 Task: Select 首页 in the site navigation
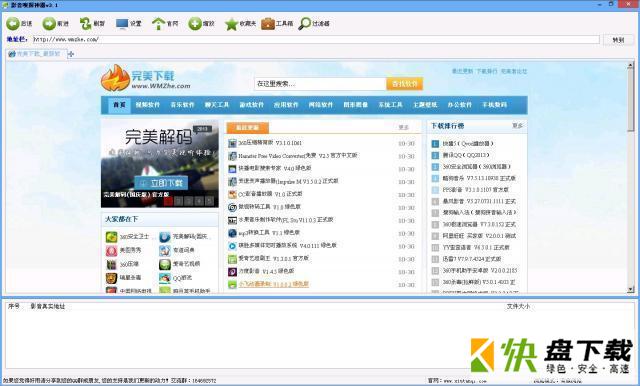coord(119,105)
